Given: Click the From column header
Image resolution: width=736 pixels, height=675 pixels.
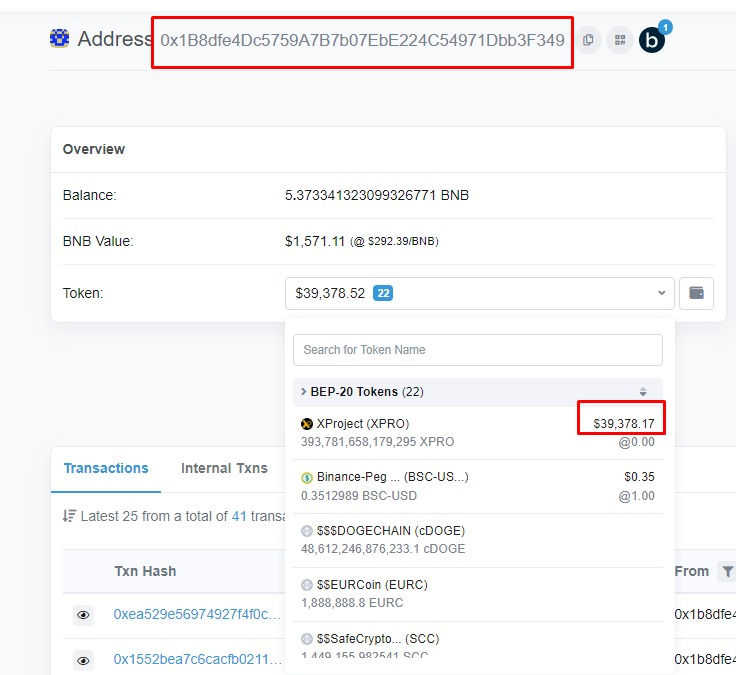Looking at the screenshot, I should coord(691,571).
